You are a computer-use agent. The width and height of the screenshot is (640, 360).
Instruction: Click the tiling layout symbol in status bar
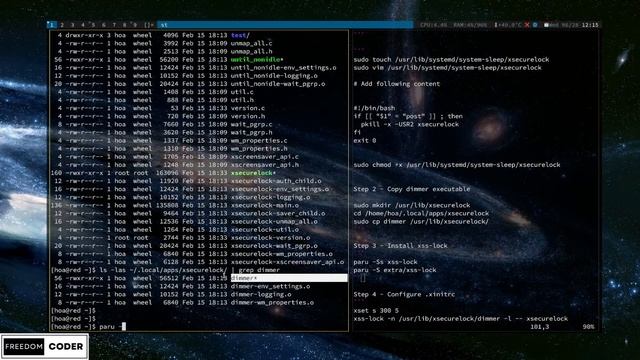(149, 25)
